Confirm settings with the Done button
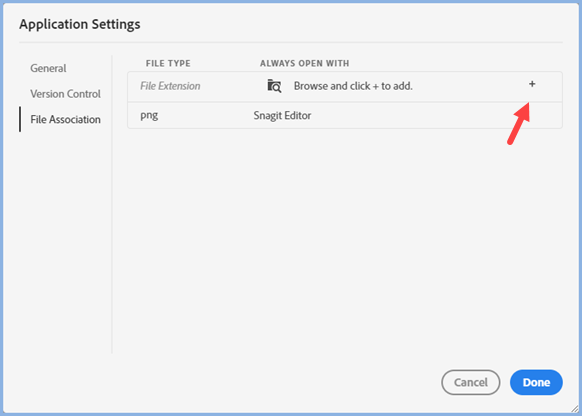Viewport: 582px width, 416px height. [x=536, y=382]
